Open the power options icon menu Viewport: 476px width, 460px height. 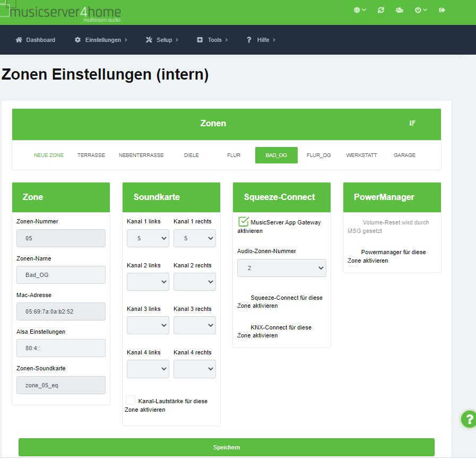click(x=421, y=10)
